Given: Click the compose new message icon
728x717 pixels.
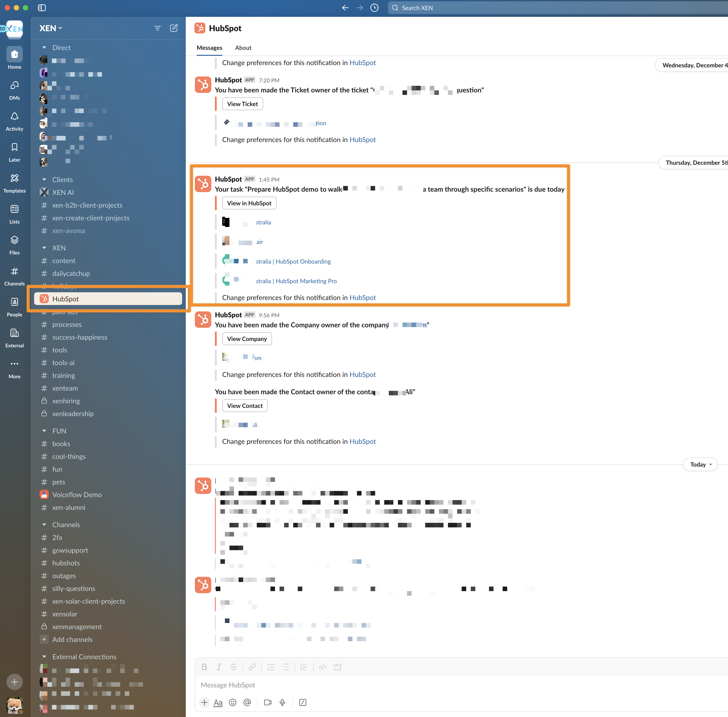Looking at the screenshot, I should tap(174, 28).
